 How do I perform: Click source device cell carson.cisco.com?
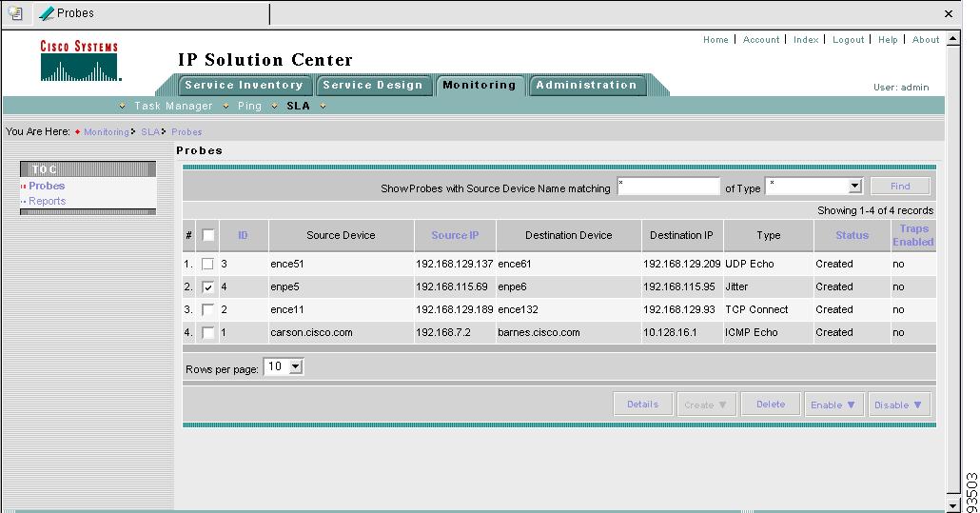pyautogui.click(x=311, y=332)
